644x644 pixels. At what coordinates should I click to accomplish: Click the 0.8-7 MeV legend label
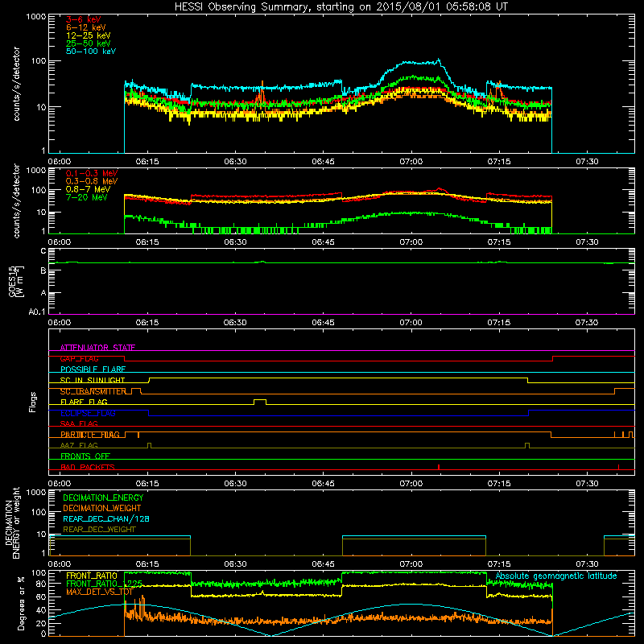(89, 189)
